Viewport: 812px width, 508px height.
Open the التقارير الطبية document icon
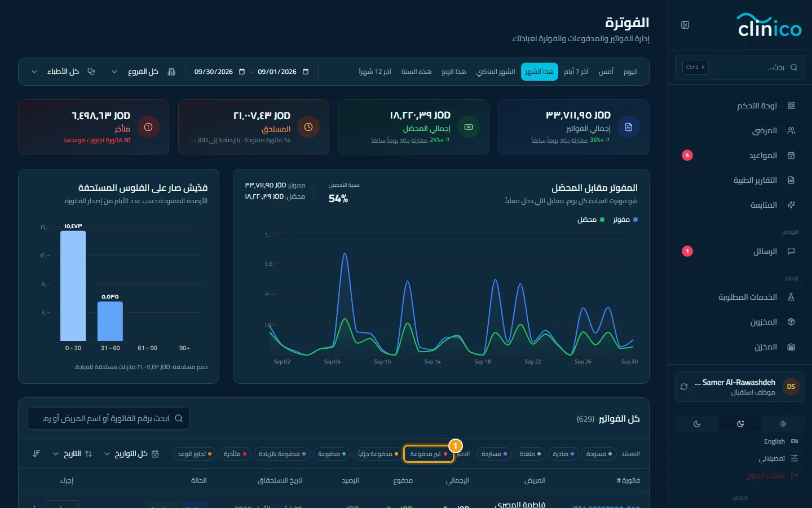(791, 180)
